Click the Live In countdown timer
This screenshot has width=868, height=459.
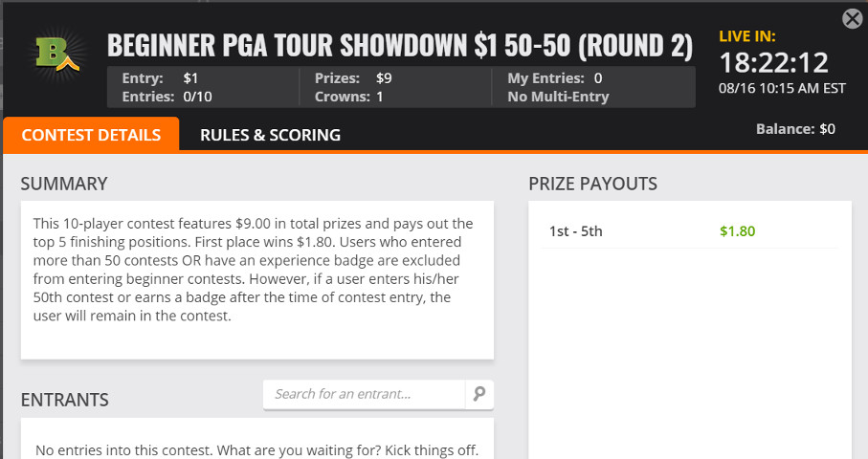[x=774, y=62]
